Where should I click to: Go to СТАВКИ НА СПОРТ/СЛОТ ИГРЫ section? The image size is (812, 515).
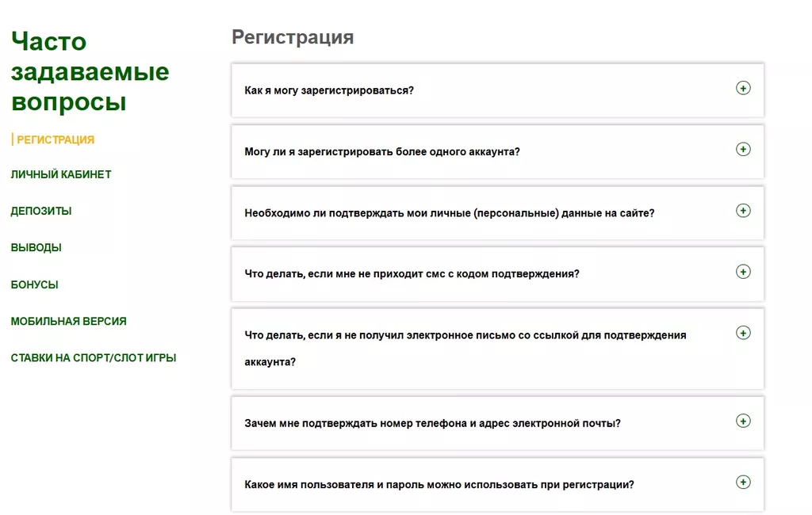pos(94,358)
